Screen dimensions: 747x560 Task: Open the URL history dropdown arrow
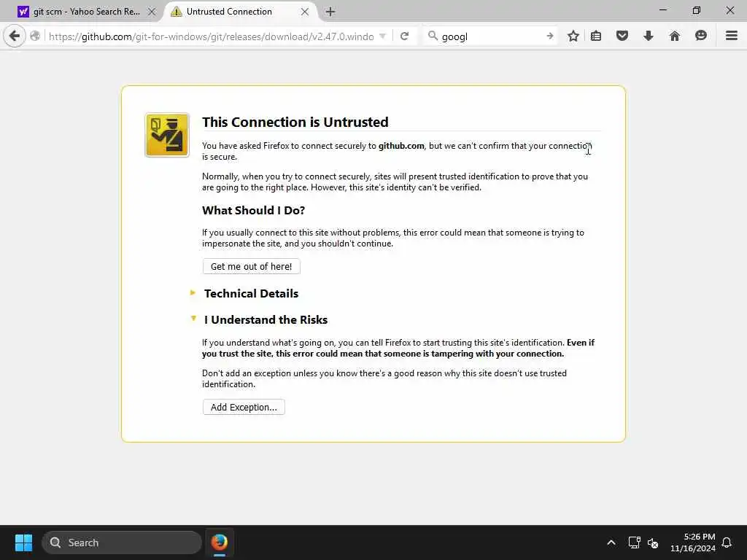[382, 36]
